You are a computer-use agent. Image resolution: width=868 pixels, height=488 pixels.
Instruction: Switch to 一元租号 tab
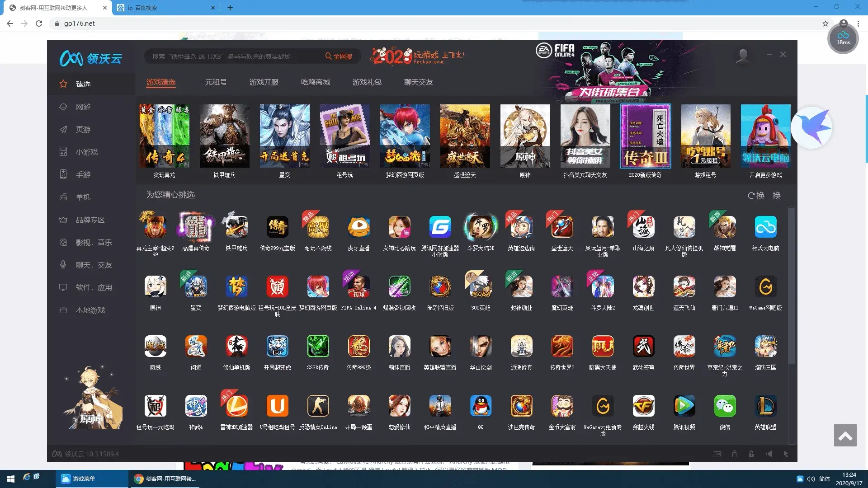coord(212,82)
